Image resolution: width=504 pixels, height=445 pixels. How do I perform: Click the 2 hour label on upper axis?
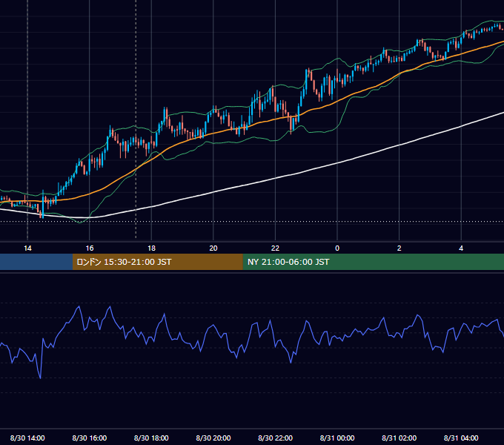399,248
